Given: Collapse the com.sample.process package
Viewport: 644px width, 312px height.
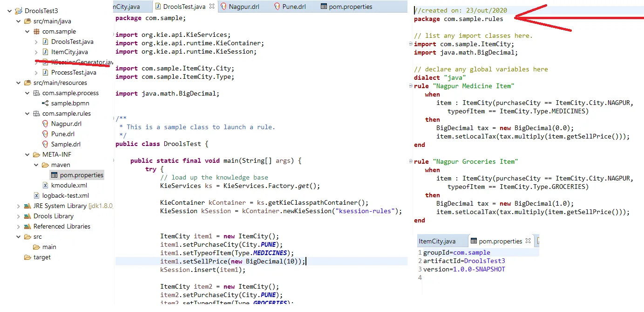Looking at the screenshot, I should (27, 93).
